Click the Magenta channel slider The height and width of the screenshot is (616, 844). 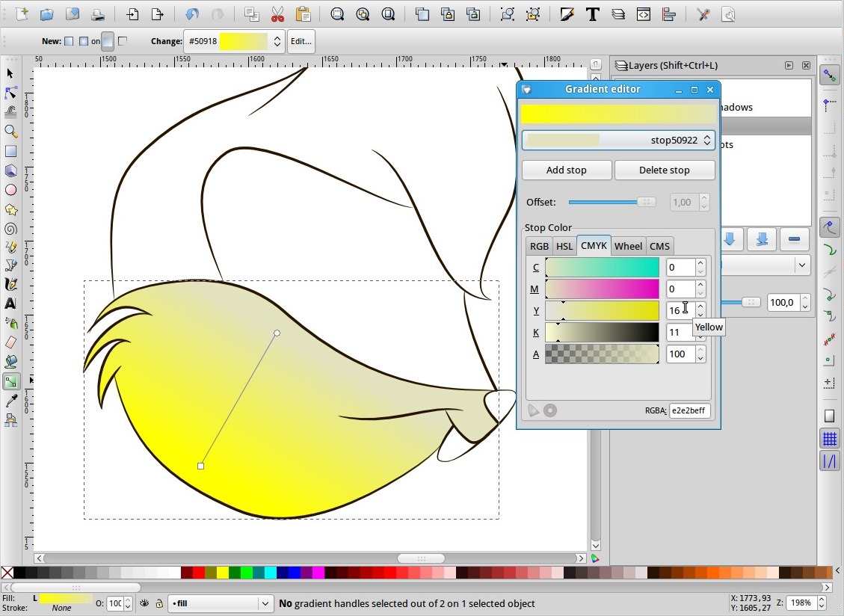pyautogui.click(x=602, y=289)
